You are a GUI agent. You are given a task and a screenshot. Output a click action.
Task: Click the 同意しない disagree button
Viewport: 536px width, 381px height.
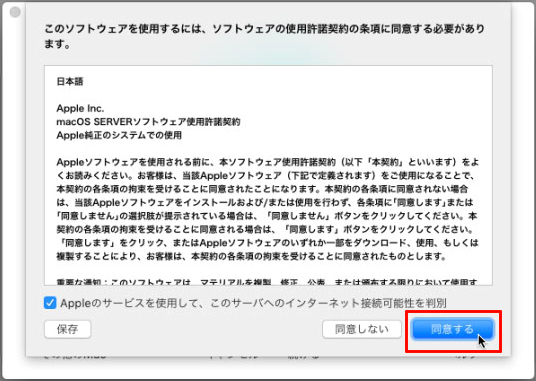pos(362,329)
